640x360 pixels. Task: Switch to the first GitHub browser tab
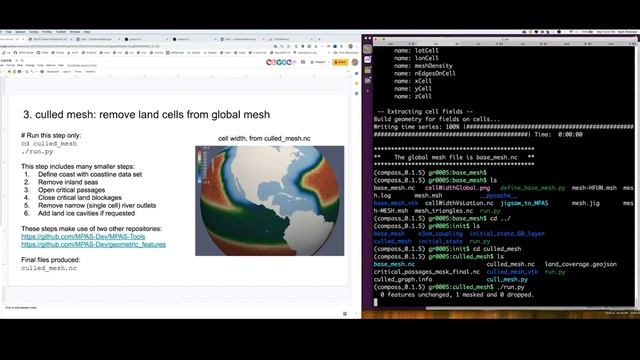click(147, 39)
